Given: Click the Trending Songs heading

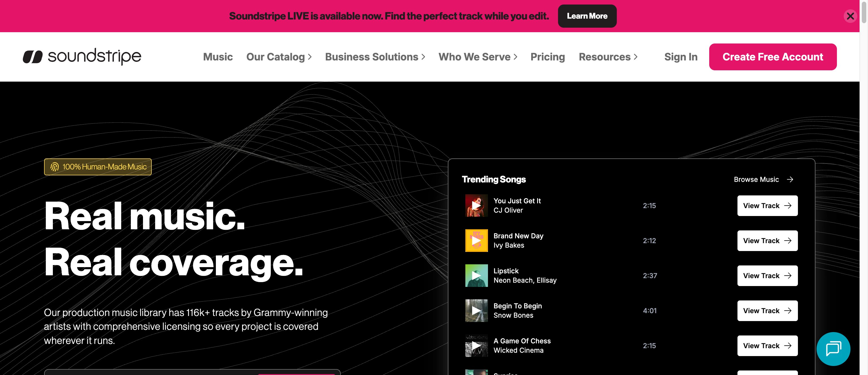Looking at the screenshot, I should coord(494,179).
